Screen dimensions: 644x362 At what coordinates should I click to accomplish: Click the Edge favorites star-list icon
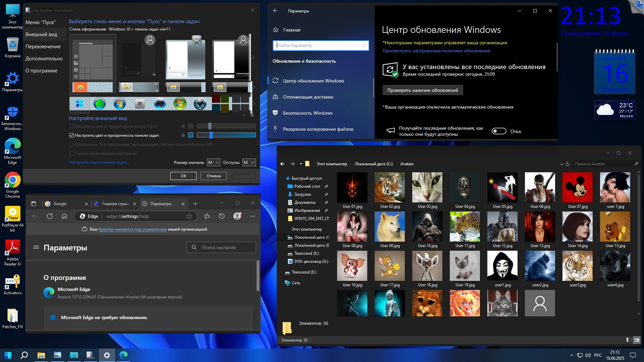[207, 216]
